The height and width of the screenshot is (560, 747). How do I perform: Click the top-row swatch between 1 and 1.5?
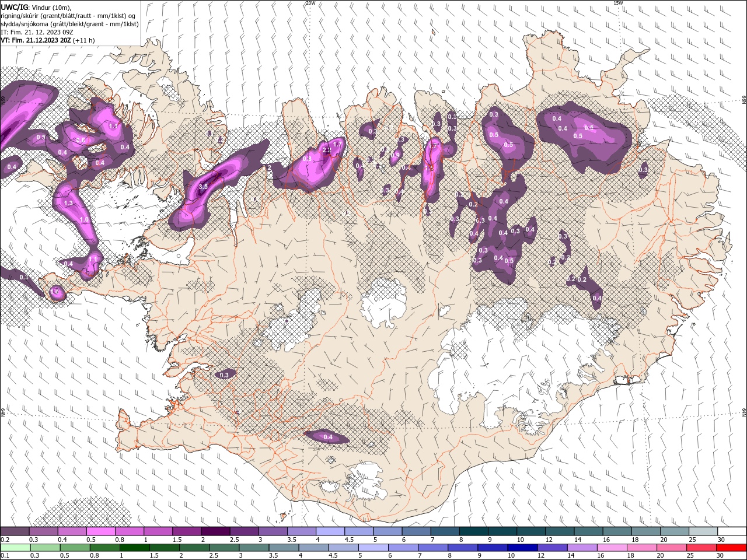click(x=158, y=531)
